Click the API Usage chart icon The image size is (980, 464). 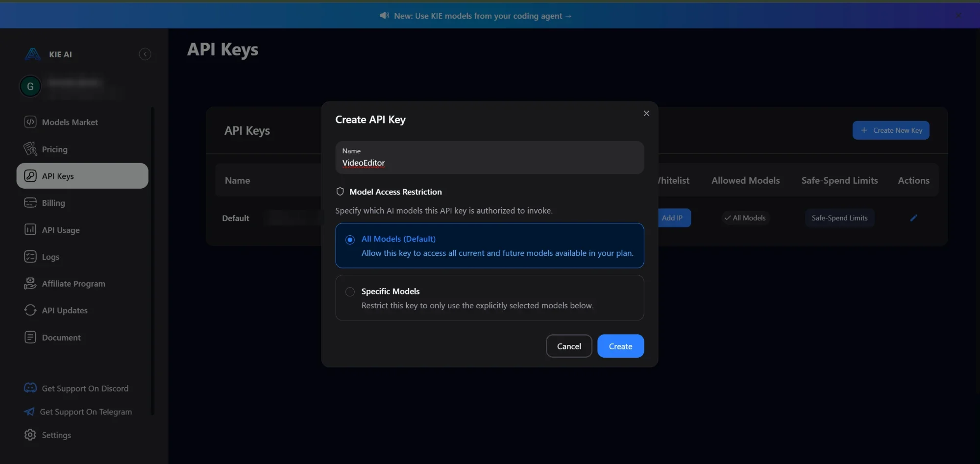click(30, 230)
